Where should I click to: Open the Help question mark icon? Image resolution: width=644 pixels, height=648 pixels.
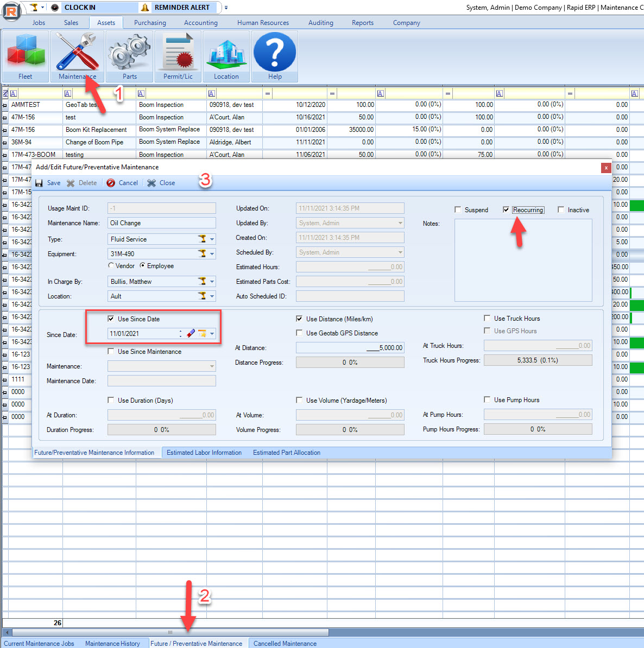275,56
